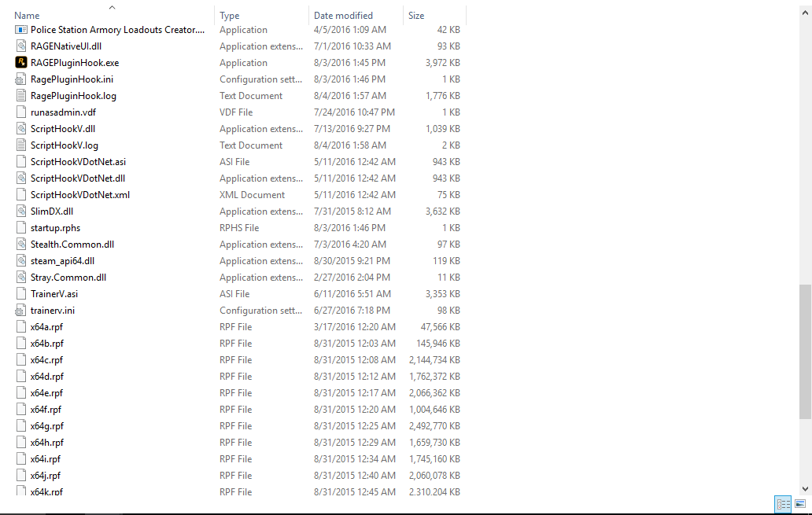Select the Stray.Common.dll file name
The width and height of the screenshot is (812, 515).
pyautogui.click(x=68, y=278)
